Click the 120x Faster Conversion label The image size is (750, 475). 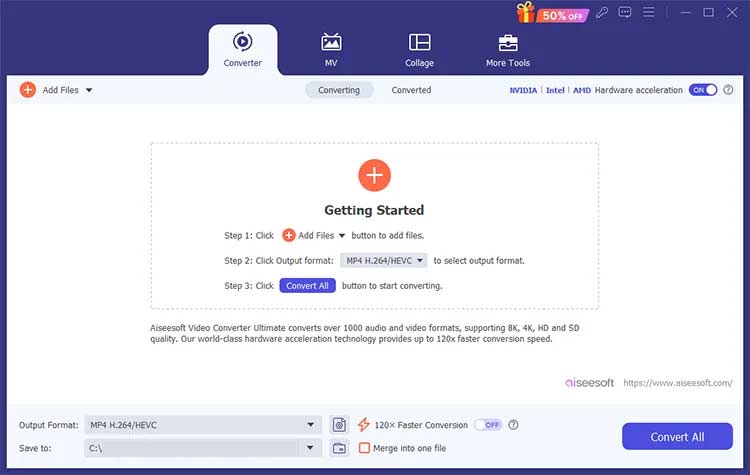421,425
